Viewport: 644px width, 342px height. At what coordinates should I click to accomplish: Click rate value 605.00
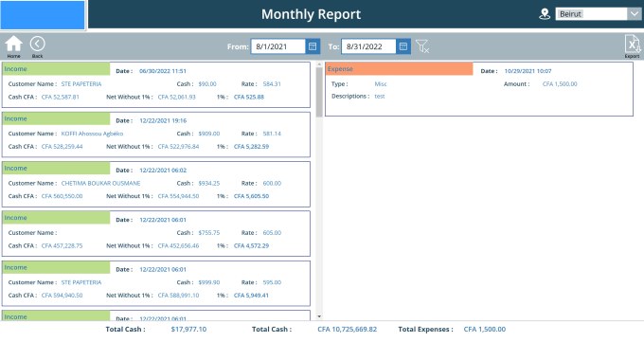(x=272, y=233)
